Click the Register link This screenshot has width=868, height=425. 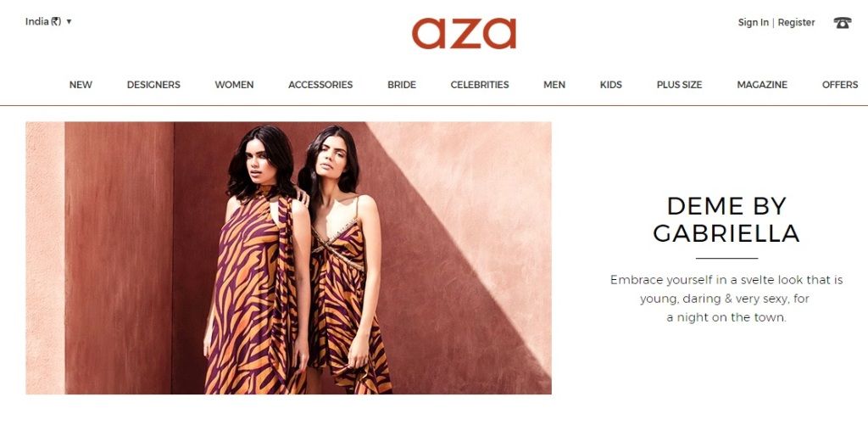coord(796,23)
